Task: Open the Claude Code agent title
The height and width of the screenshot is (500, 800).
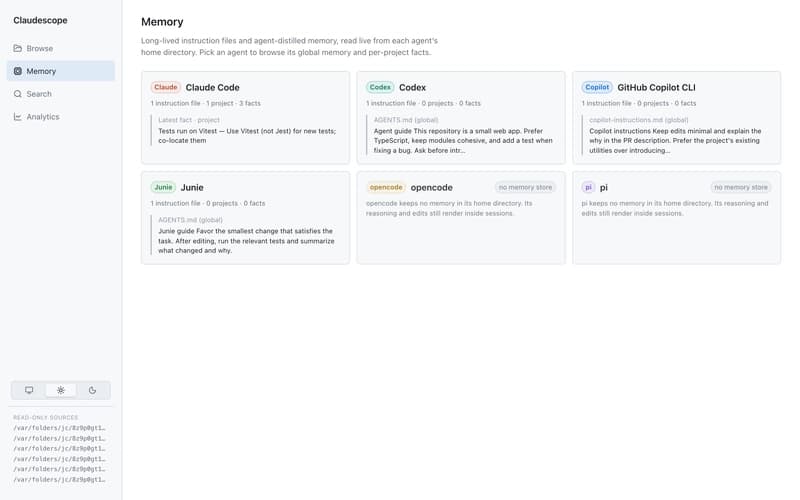Action: (212, 88)
